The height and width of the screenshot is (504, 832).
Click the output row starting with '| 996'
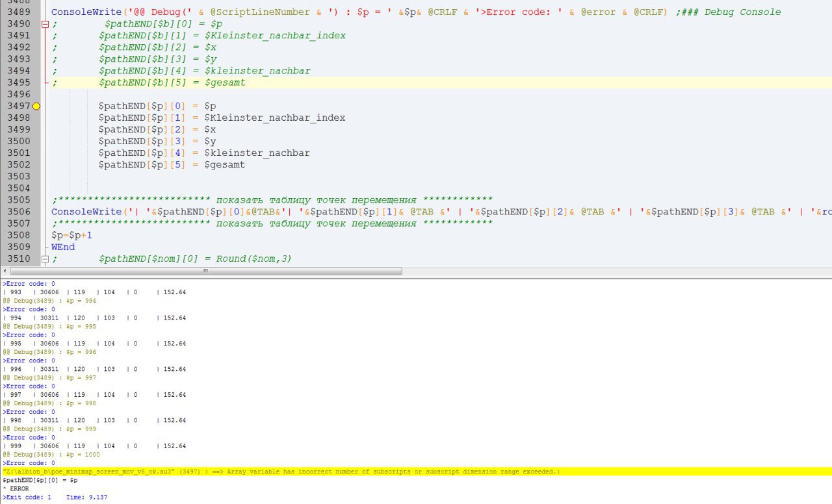point(94,369)
